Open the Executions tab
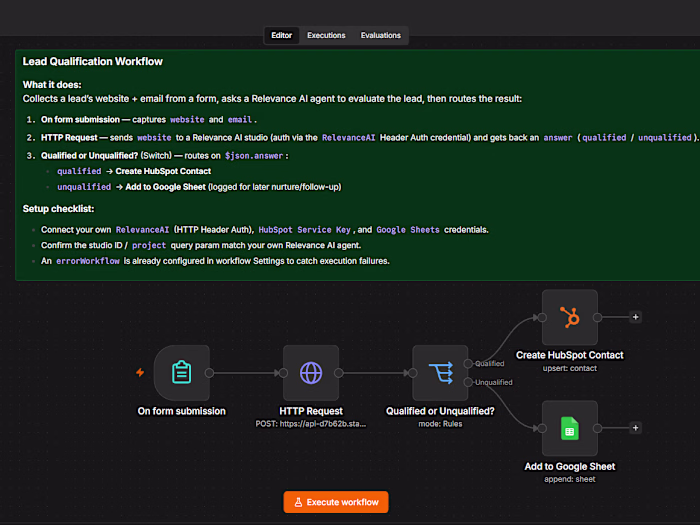The width and height of the screenshot is (700, 525). [326, 35]
